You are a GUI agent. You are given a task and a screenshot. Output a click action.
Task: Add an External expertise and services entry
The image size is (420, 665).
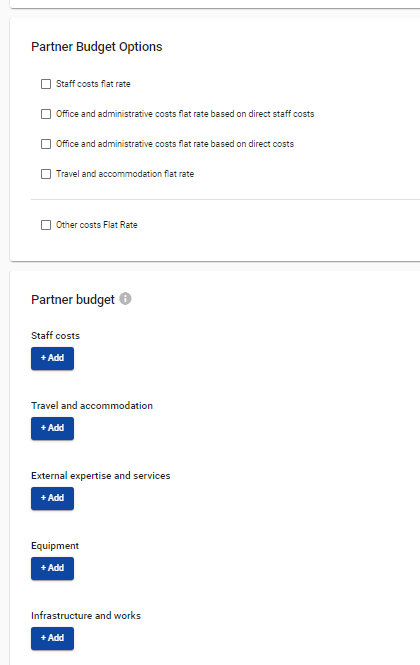pos(52,498)
